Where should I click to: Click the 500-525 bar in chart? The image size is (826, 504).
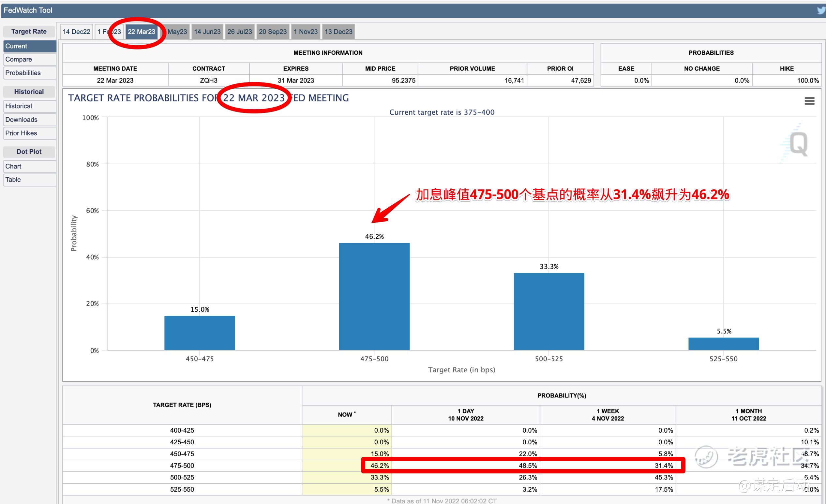(549, 311)
